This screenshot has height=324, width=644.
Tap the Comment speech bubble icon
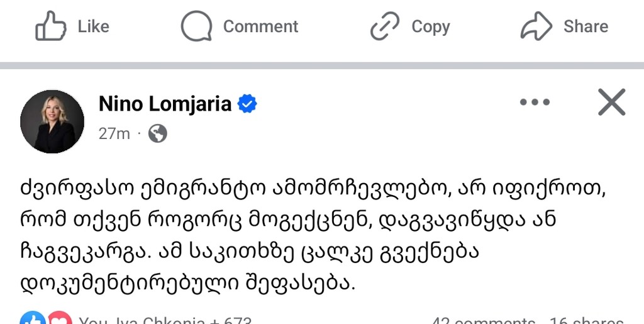point(196,26)
